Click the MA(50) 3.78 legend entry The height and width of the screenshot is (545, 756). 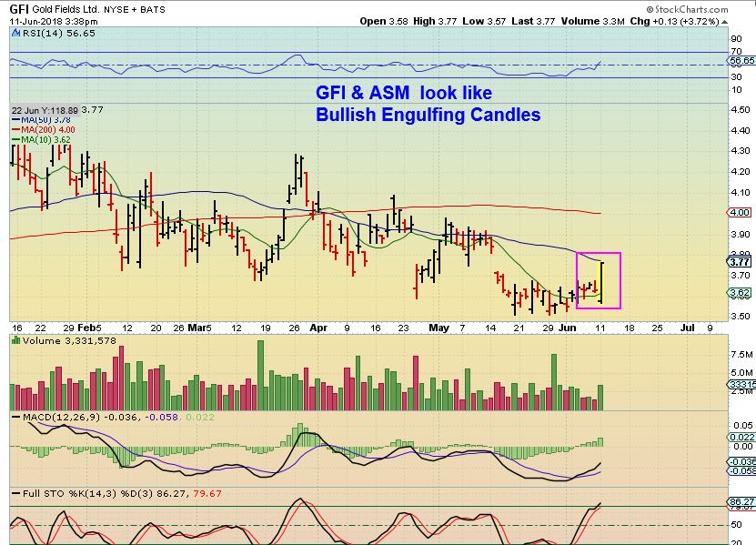[42, 119]
